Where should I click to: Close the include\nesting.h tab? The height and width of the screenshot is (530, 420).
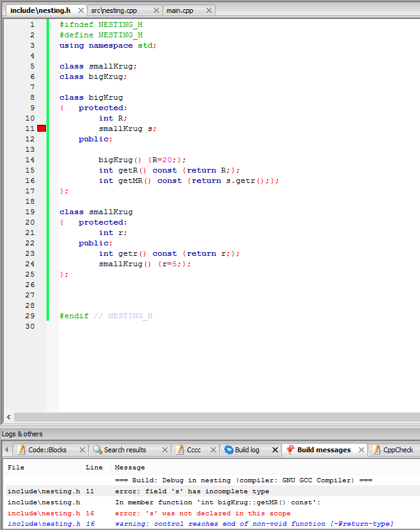(x=81, y=10)
